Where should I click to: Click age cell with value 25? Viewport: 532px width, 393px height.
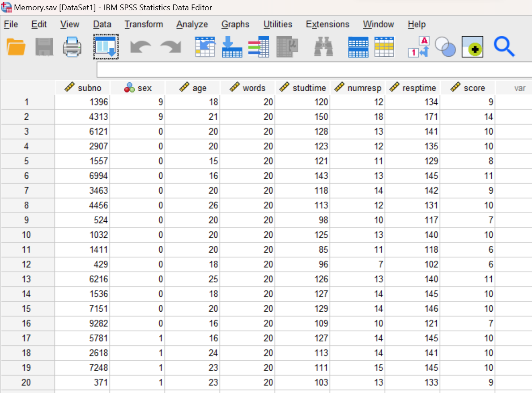click(x=193, y=279)
